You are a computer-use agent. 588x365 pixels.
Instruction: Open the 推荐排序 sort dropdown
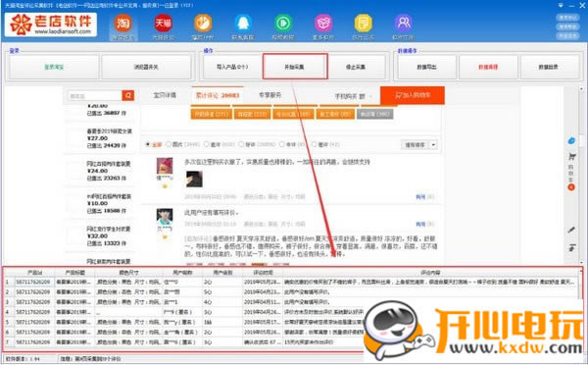coord(418,144)
